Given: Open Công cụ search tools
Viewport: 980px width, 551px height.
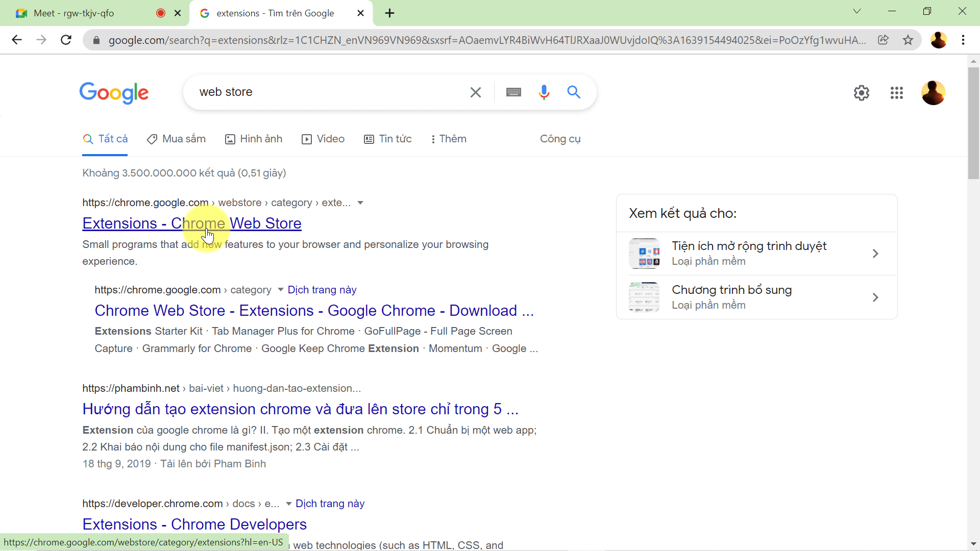Looking at the screenshot, I should click(560, 139).
